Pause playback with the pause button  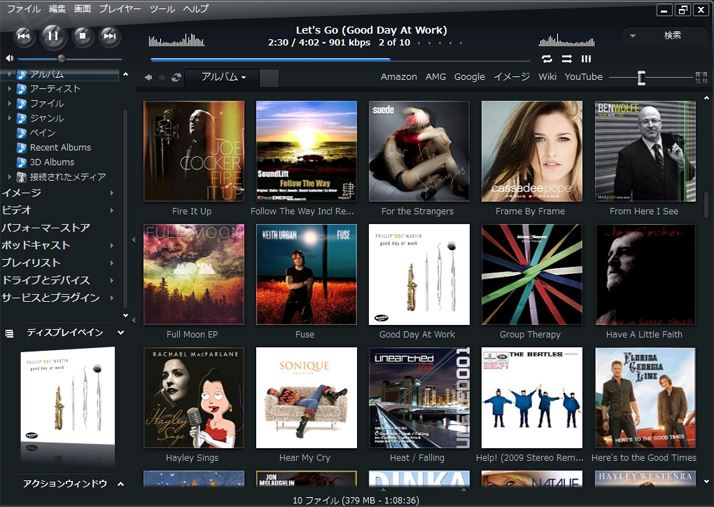[53, 36]
